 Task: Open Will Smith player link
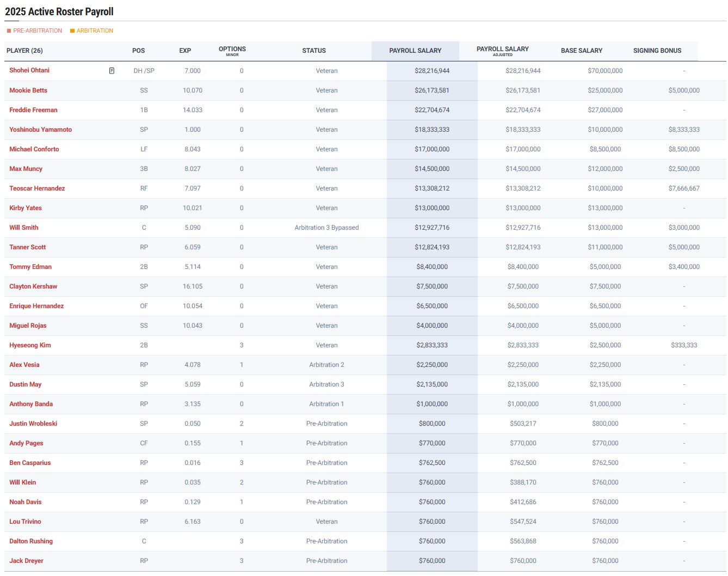pos(24,228)
